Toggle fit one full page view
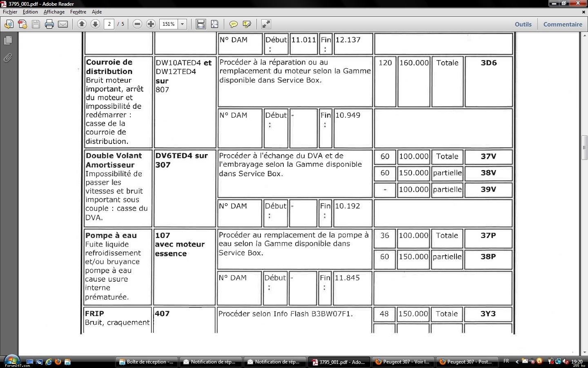Image resolution: width=588 pixels, height=368 pixels. pos(214,25)
